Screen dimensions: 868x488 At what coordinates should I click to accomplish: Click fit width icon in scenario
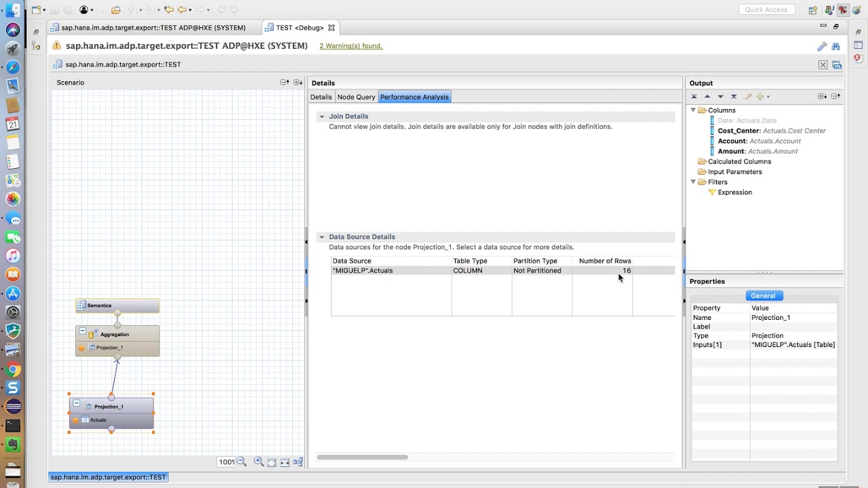click(285, 462)
